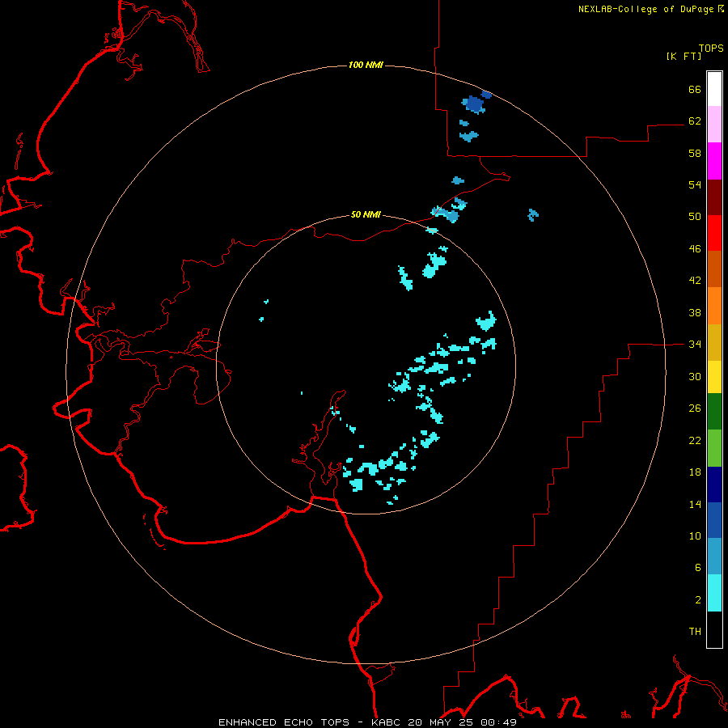Click the NEXLAB-College of DuPage text
728x728 pixels.
[x=647, y=9]
